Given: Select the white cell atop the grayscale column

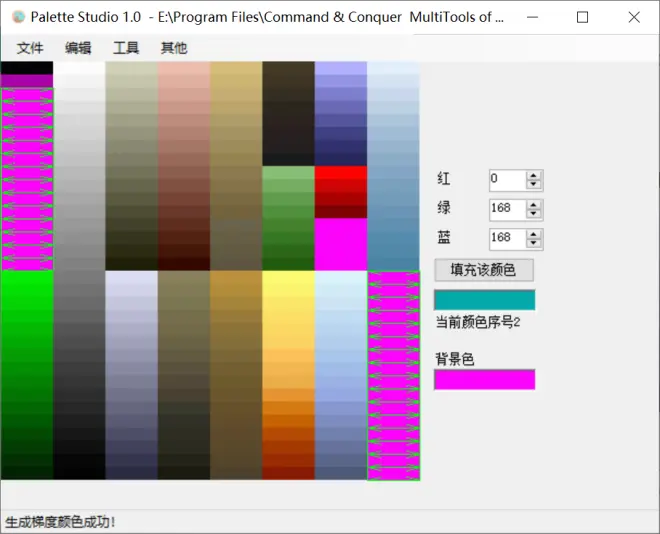Looking at the screenshot, I should 79,68.
